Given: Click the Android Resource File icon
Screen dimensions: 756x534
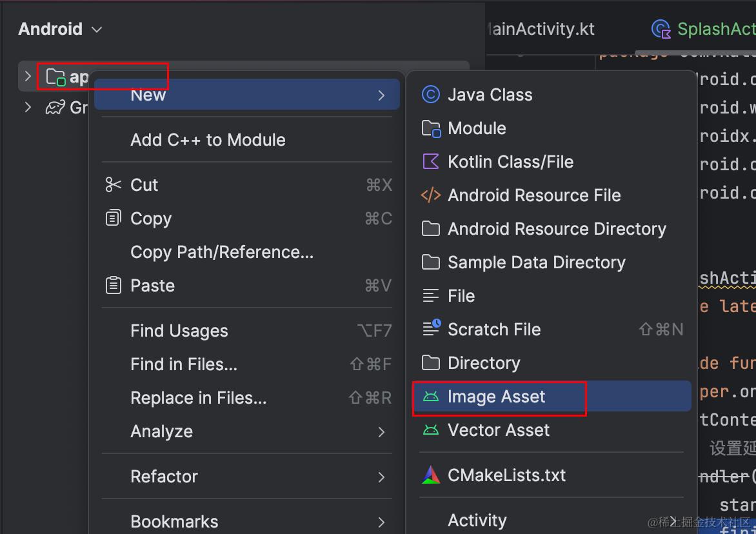Looking at the screenshot, I should (x=430, y=195).
